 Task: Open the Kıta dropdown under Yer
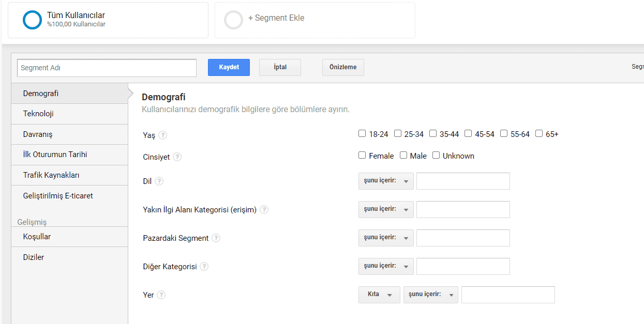coord(379,294)
